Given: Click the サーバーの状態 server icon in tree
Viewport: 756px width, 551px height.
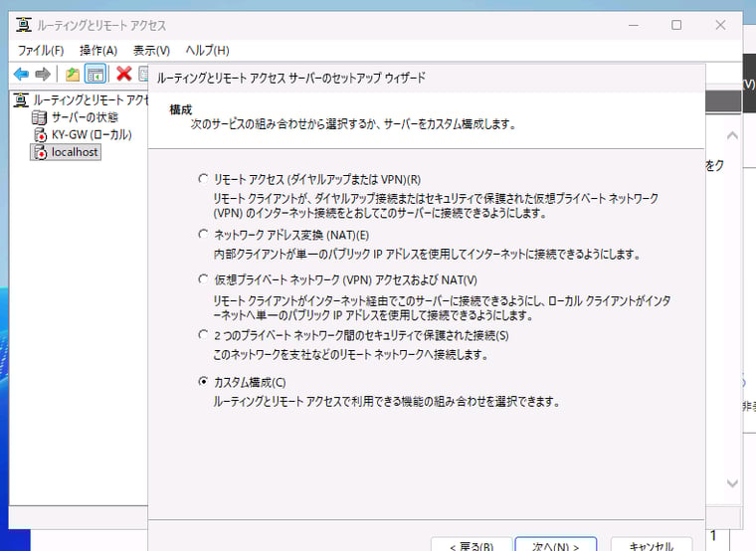Looking at the screenshot, I should [40, 117].
